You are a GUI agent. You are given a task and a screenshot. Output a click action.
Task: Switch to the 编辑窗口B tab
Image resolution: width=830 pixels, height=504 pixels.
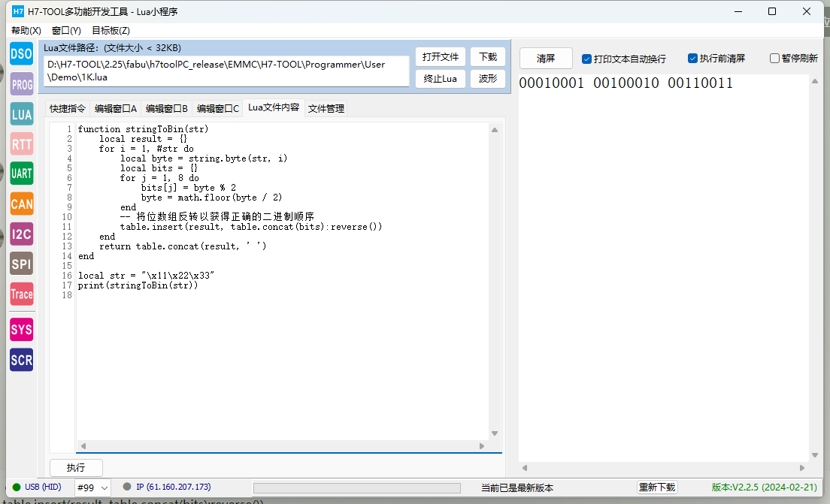[x=166, y=108]
